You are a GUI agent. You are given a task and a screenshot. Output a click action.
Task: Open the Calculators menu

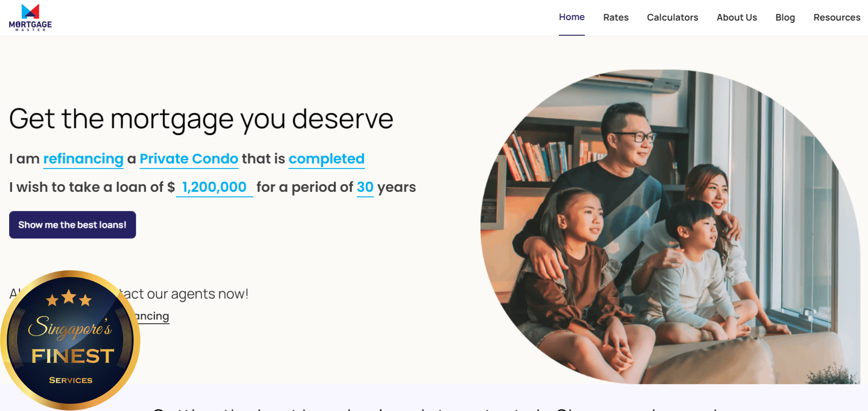click(x=672, y=17)
